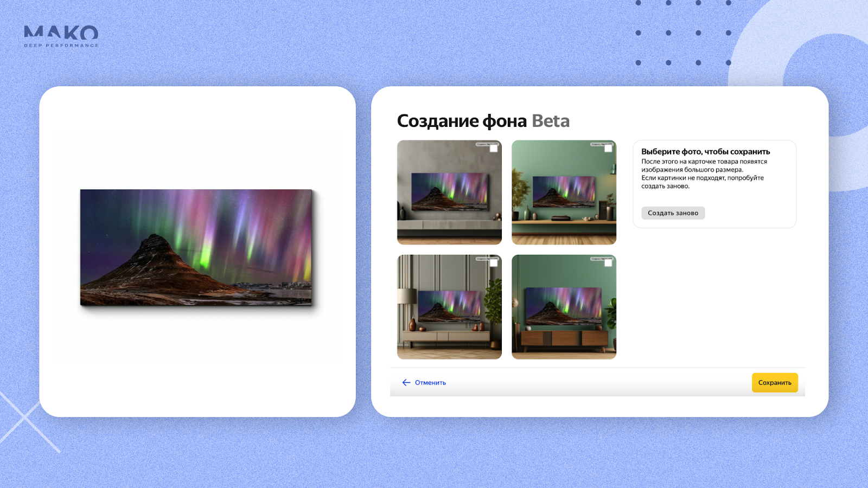The width and height of the screenshot is (868, 488).
Task: Open green wall with wooden shelf image
Action: tap(564, 192)
